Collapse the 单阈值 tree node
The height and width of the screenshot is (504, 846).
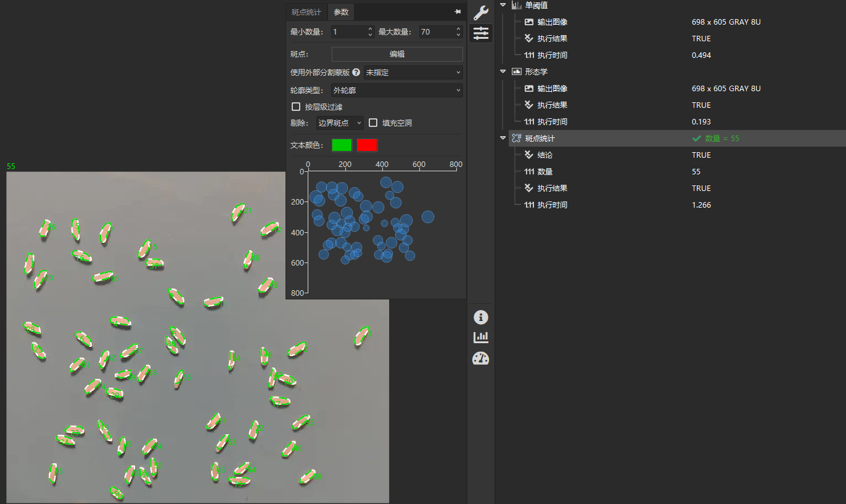coord(503,5)
